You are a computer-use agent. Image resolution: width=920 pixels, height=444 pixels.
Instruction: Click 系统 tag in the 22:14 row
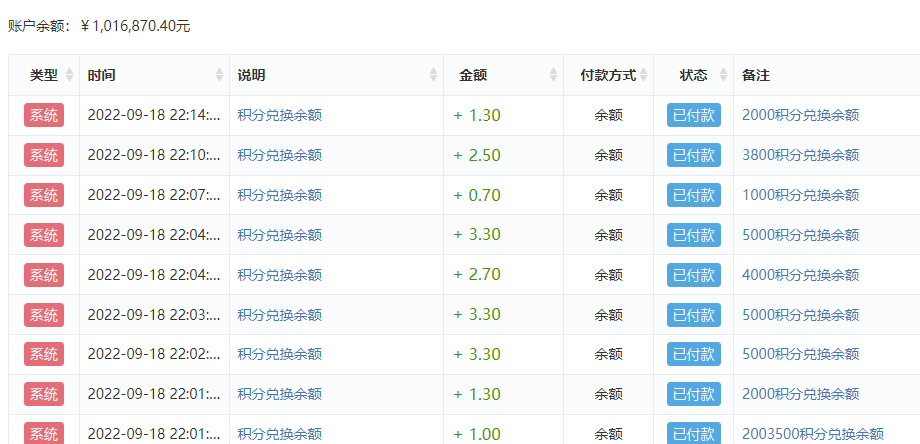click(44, 115)
